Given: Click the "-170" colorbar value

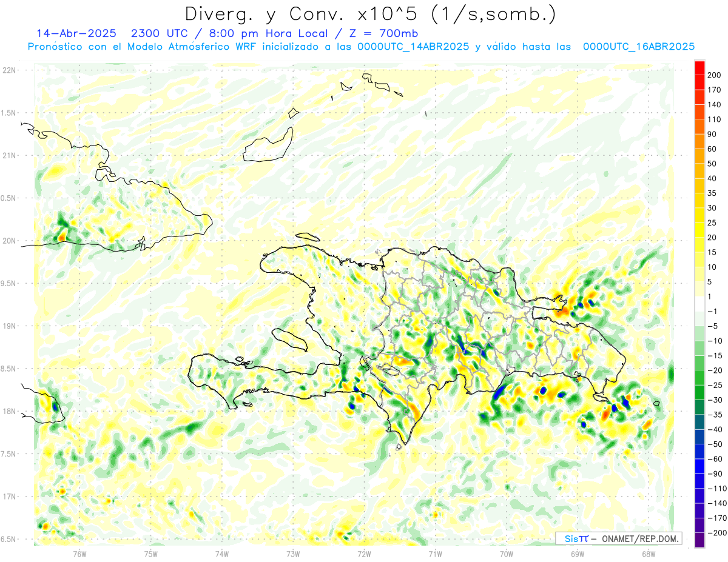Looking at the screenshot, I should point(716,518).
